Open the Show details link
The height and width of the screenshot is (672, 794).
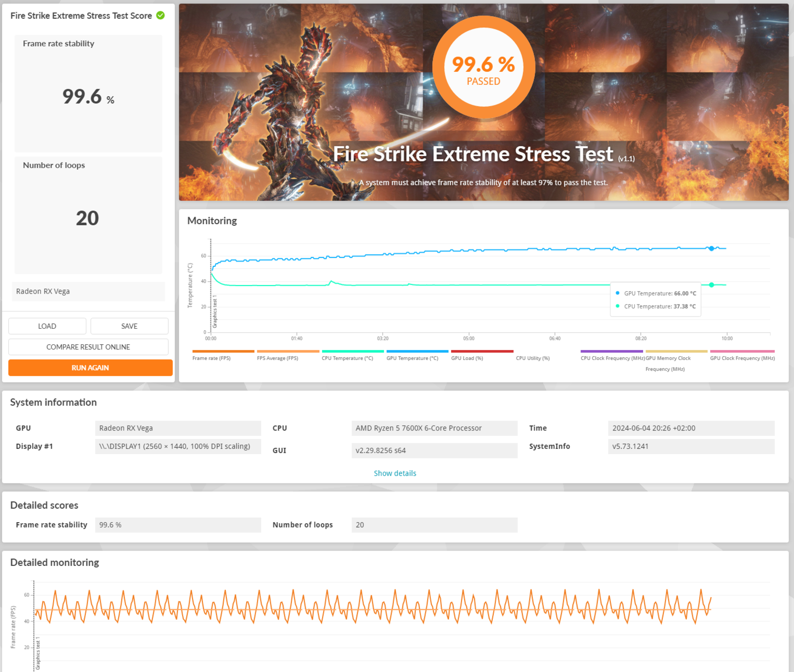[395, 473]
